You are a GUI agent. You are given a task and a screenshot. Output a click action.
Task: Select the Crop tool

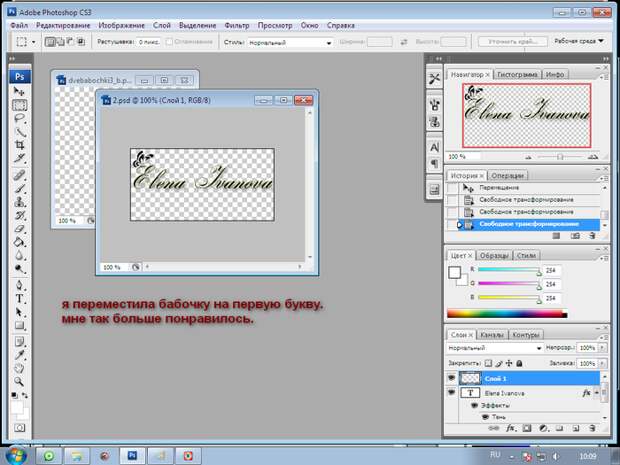click(19, 145)
